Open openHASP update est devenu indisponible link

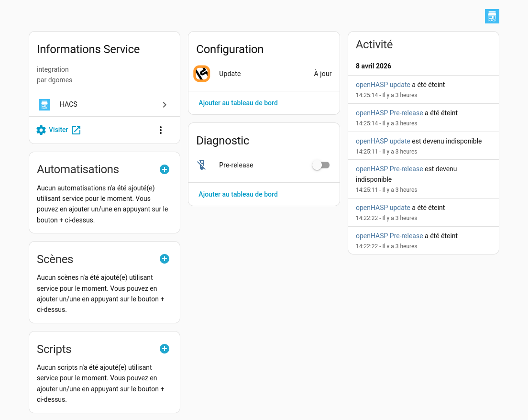pos(383,141)
